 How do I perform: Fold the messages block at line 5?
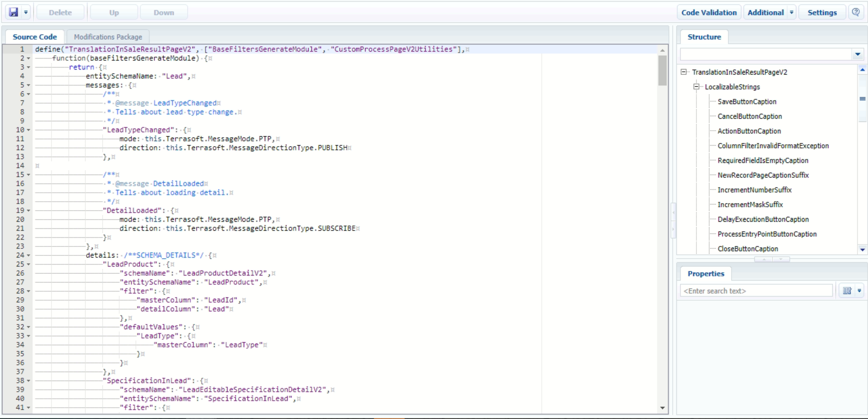click(29, 85)
